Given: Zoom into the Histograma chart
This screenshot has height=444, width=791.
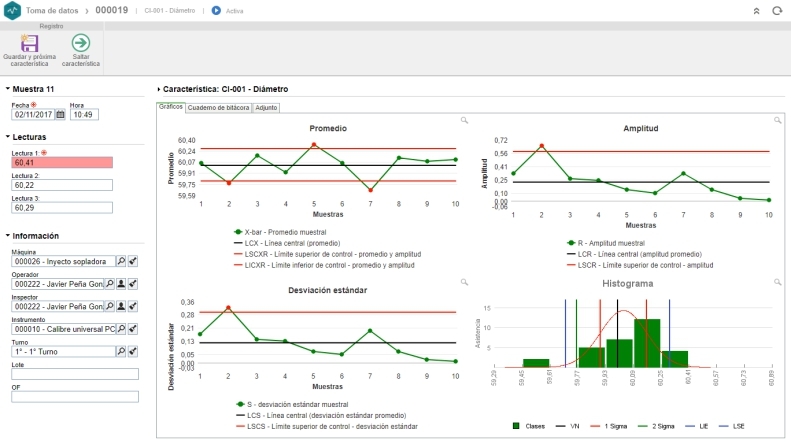Looking at the screenshot, I should [x=772, y=283].
